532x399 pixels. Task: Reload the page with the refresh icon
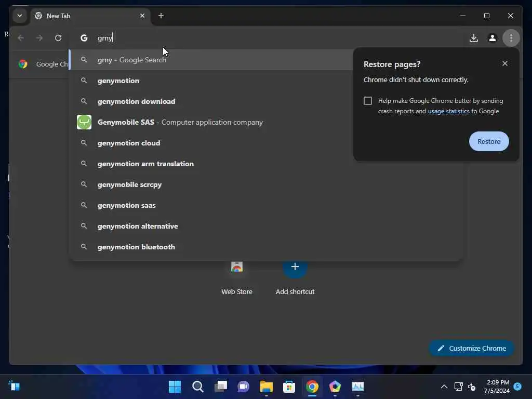point(58,38)
